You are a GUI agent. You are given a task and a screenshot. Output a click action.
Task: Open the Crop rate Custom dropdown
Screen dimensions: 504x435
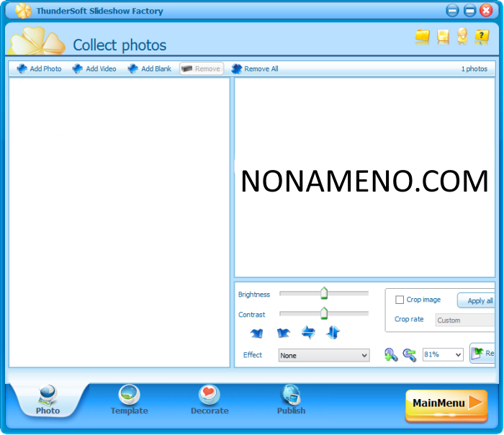point(465,320)
